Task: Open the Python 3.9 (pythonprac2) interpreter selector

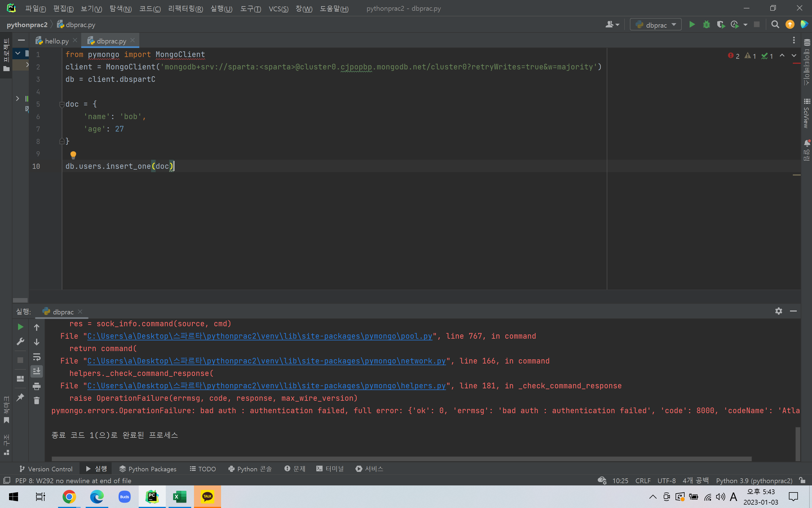Action: pos(754,481)
